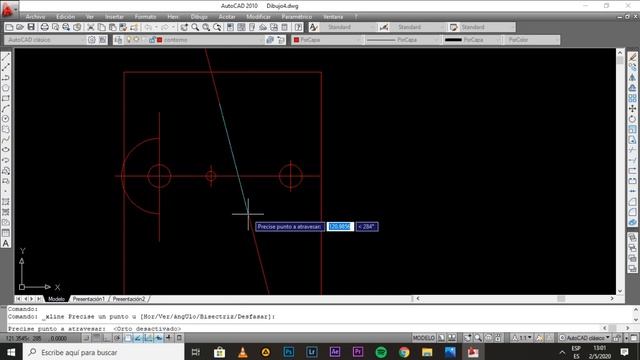Click the Plot printer icon
The width and height of the screenshot is (640, 360).
[x=44, y=27]
